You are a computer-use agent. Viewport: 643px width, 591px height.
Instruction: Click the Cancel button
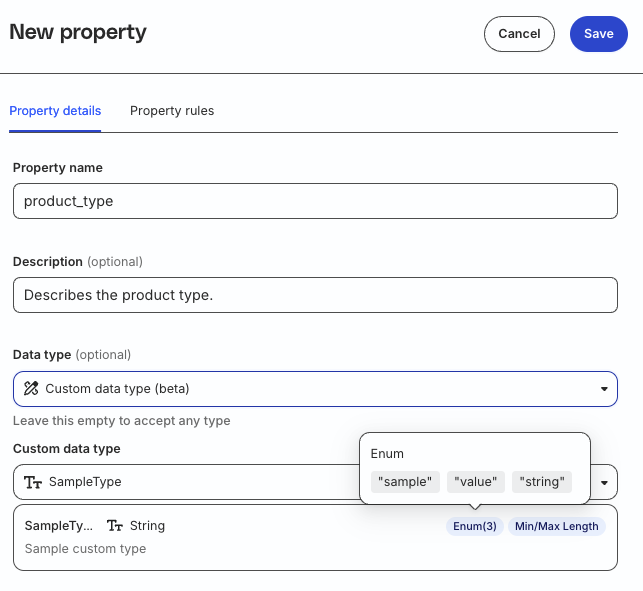pos(519,34)
